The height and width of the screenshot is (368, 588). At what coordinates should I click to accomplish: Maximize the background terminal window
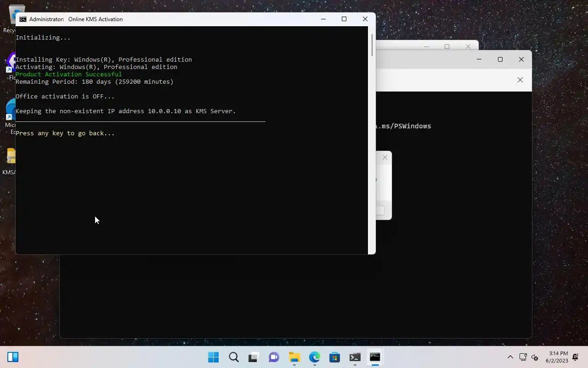point(500,59)
